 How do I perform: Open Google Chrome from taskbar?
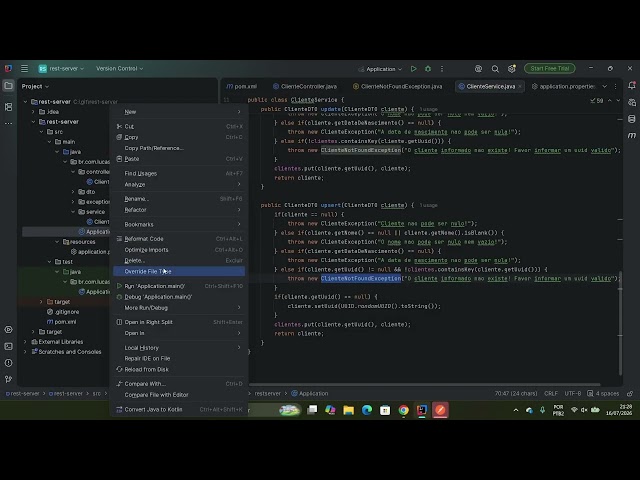click(x=403, y=410)
